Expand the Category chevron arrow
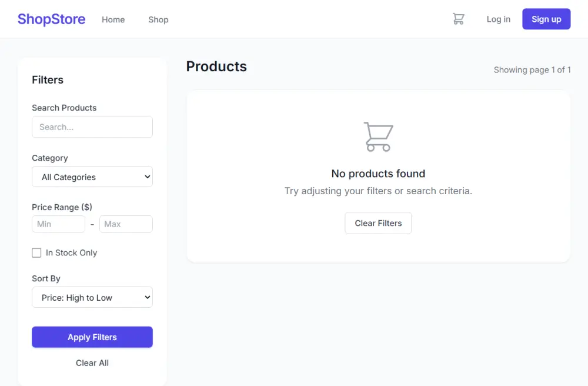 point(146,177)
